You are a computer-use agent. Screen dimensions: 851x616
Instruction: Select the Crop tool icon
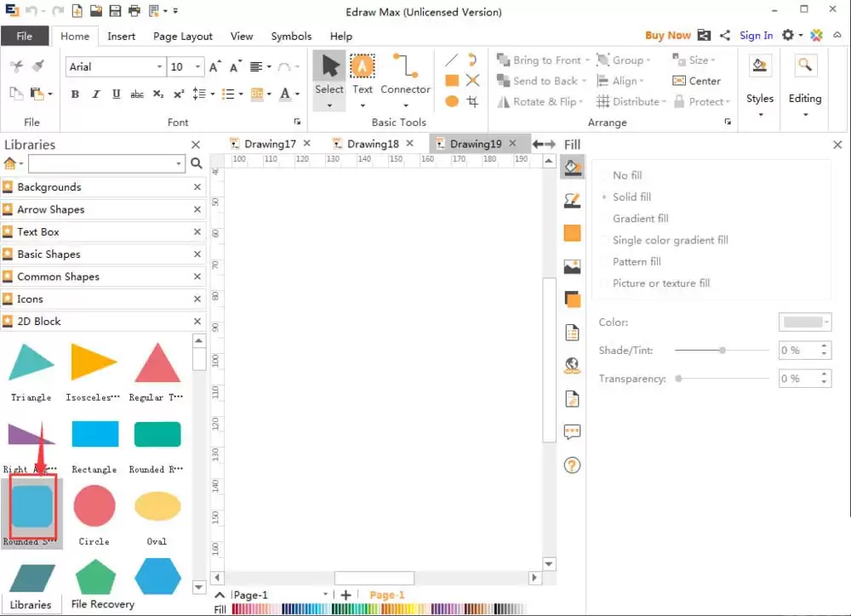[x=472, y=101]
